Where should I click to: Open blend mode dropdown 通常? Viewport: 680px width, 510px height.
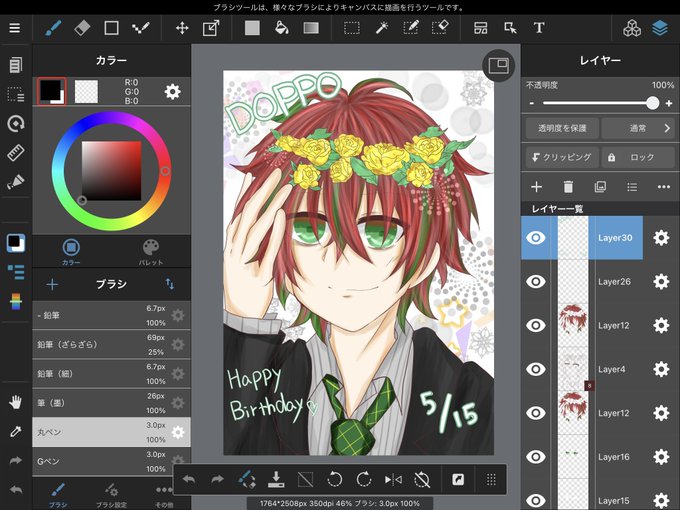point(638,128)
